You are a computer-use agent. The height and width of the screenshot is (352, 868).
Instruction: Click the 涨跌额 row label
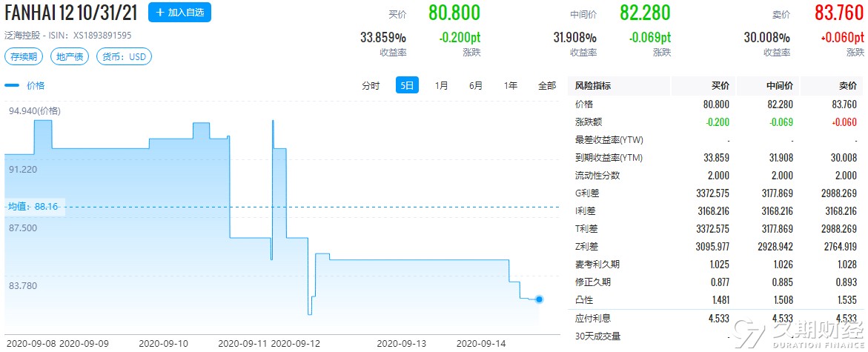coord(589,122)
